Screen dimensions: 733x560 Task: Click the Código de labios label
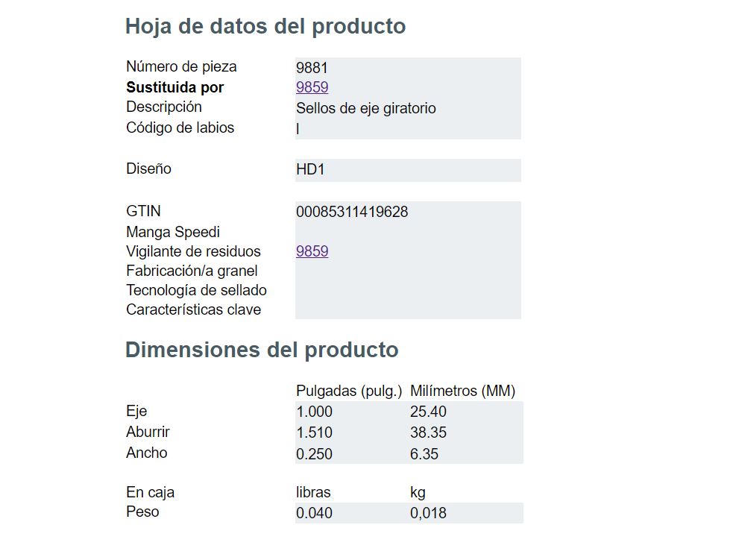tap(180, 128)
